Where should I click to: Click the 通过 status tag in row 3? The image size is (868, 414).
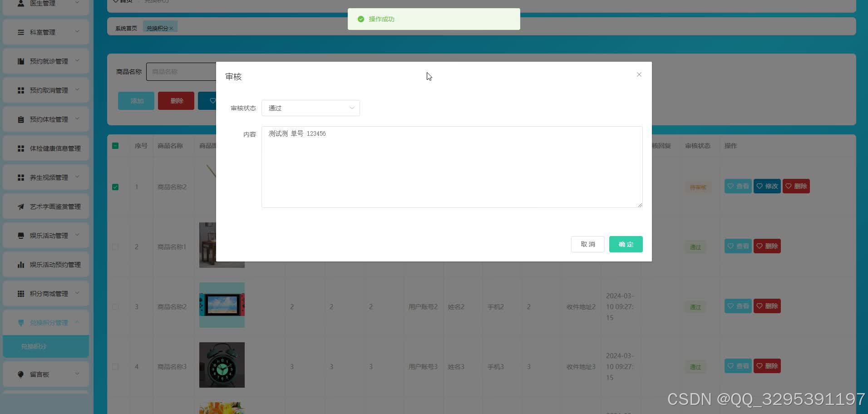(x=695, y=307)
